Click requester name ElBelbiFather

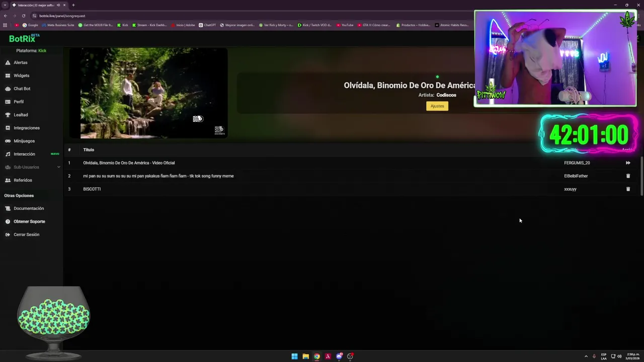(576, 176)
